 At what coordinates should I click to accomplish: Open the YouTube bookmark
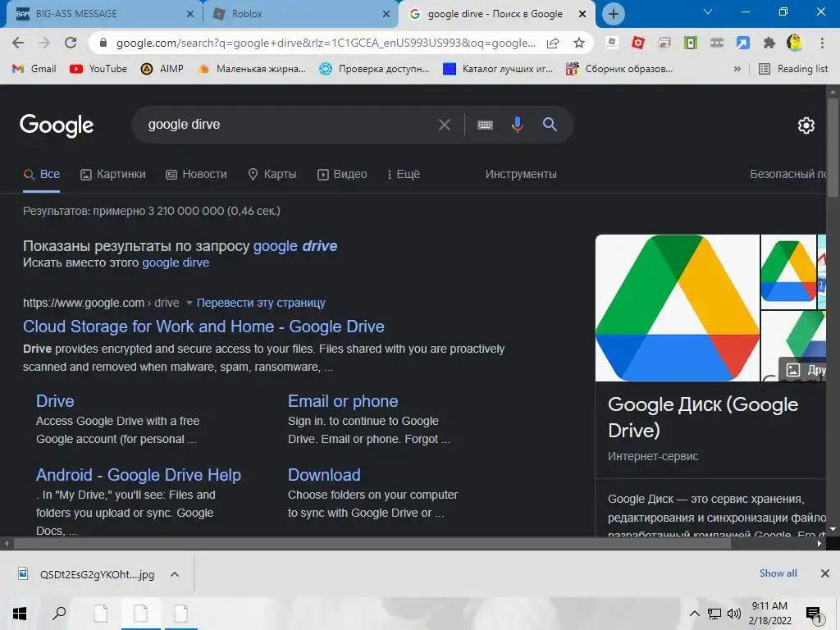point(98,69)
